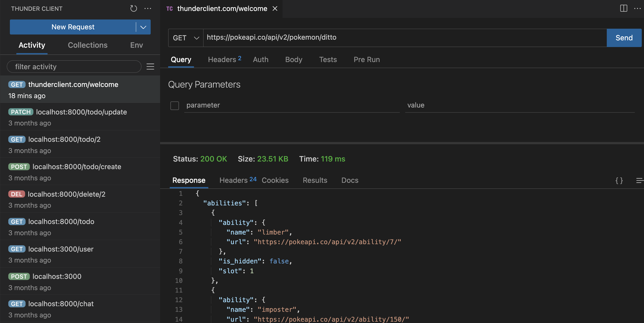Click the Query Parameters heading
Viewport: 644px width, 323px height.
(x=204, y=84)
